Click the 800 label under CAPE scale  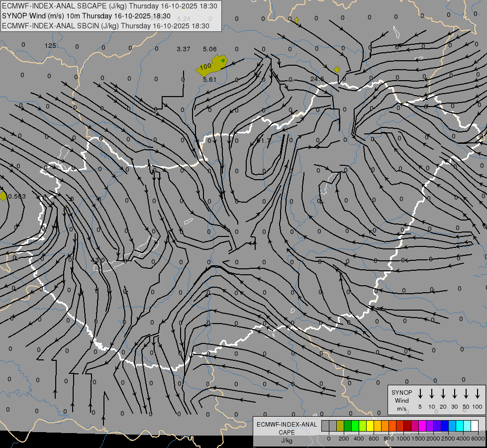[389, 439]
